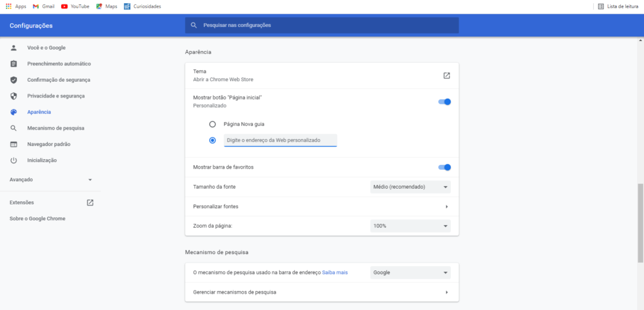644x310 pixels.
Task: Click the Tema external link icon
Action: [x=447, y=75]
